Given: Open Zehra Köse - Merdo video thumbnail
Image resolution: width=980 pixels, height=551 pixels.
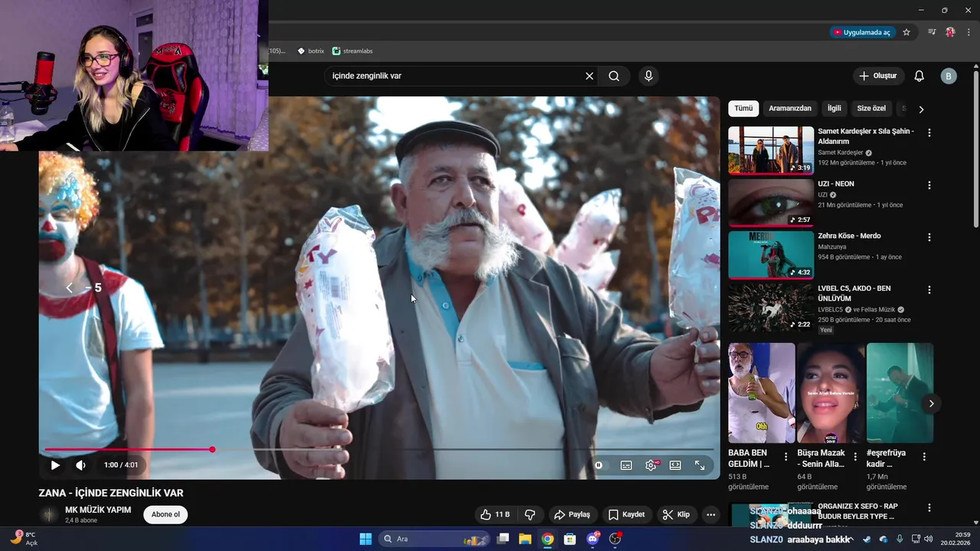Looking at the screenshot, I should coord(771,255).
